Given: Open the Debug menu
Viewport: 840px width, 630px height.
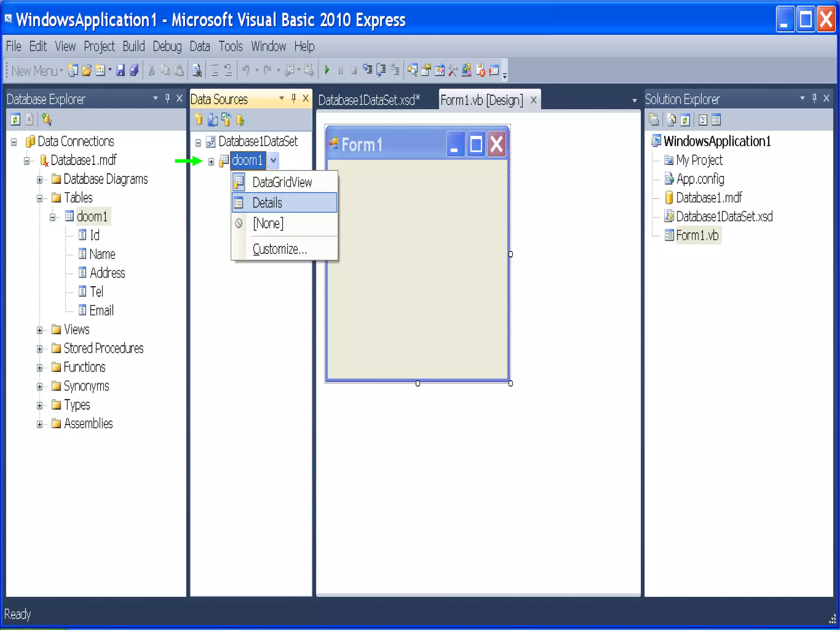Looking at the screenshot, I should coord(167,46).
